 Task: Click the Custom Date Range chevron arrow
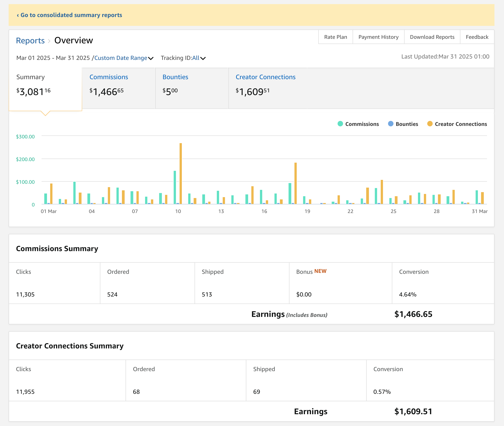tap(151, 59)
